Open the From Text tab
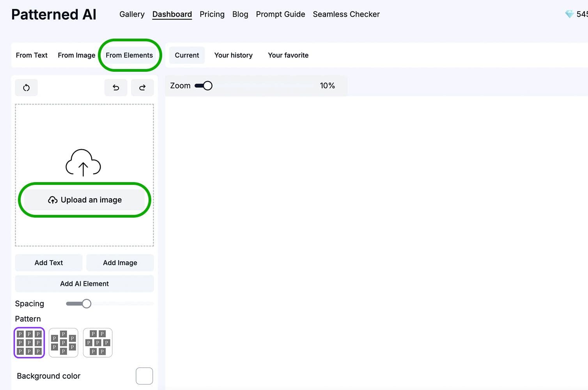This screenshot has width=588, height=390. click(x=32, y=55)
